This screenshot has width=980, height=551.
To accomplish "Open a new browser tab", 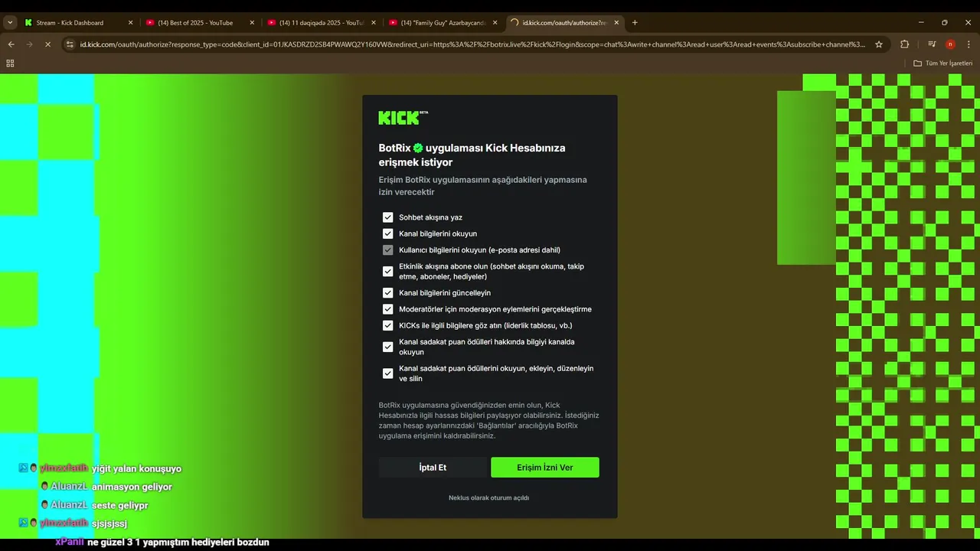I will click(x=635, y=22).
